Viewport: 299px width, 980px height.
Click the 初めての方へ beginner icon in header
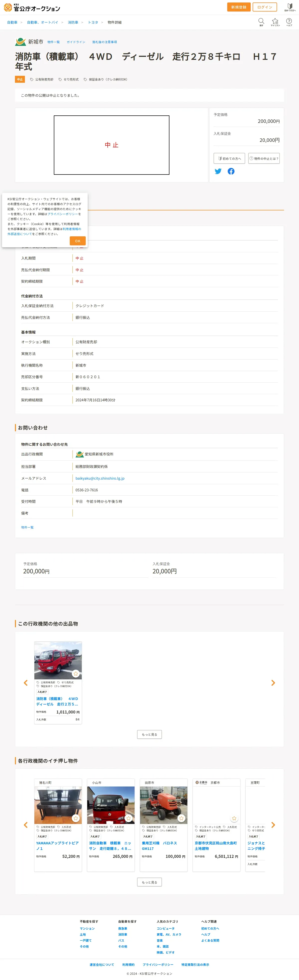click(290, 7)
